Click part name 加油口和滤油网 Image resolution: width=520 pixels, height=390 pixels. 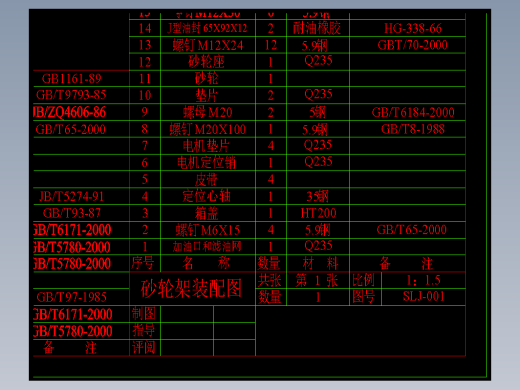point(207,247)
